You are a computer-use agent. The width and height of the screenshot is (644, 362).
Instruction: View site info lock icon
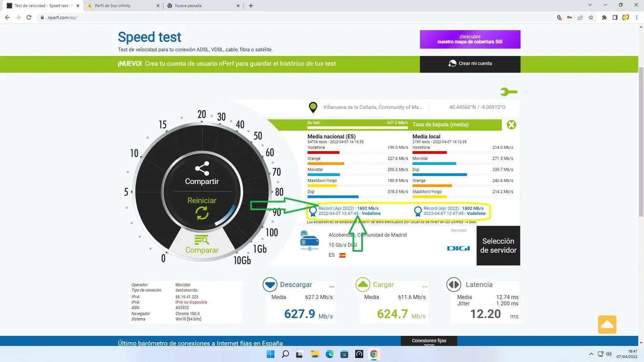pos(42,17)
